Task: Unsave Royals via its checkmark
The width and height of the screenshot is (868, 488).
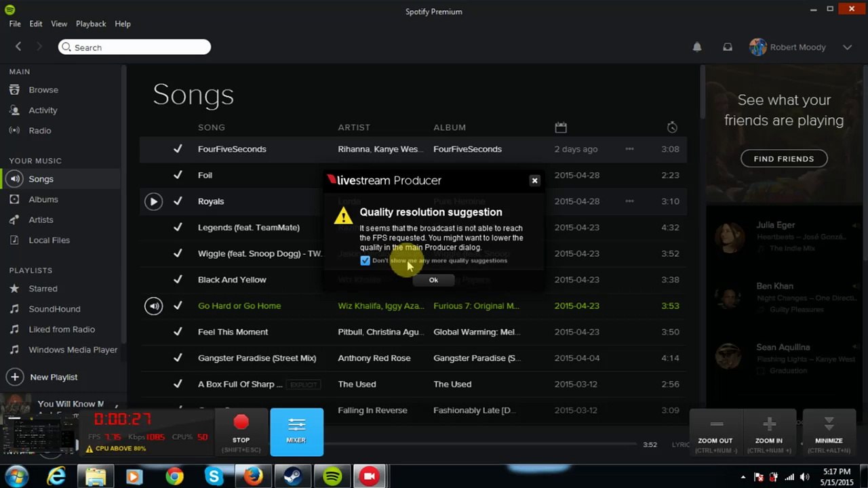Action: coord(178,201)
